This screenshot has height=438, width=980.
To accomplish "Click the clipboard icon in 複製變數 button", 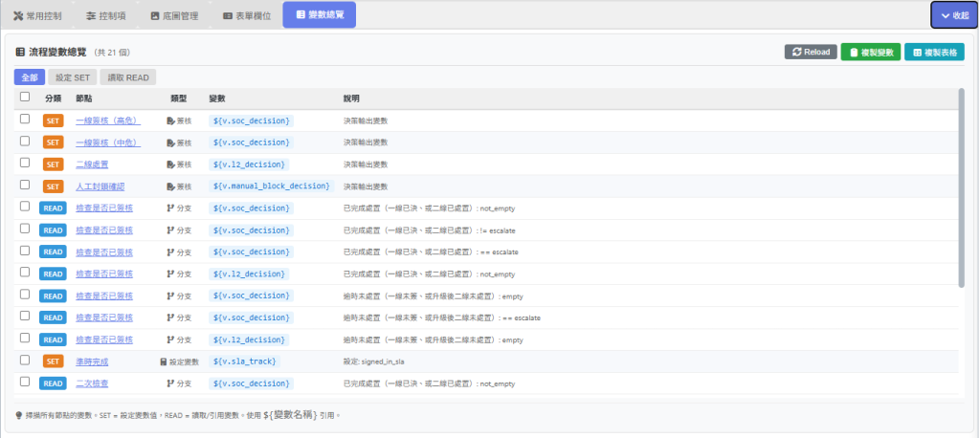I will click(x=854, y=53).
